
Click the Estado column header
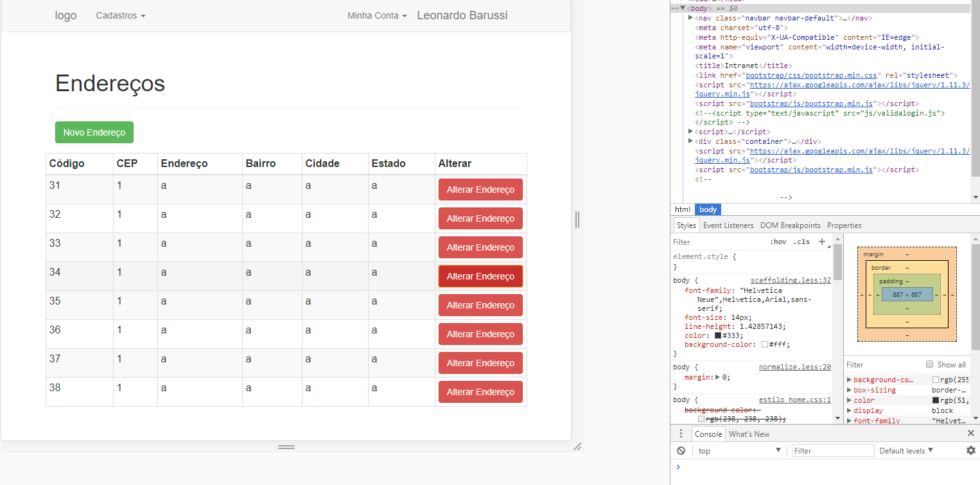[401, 164]
